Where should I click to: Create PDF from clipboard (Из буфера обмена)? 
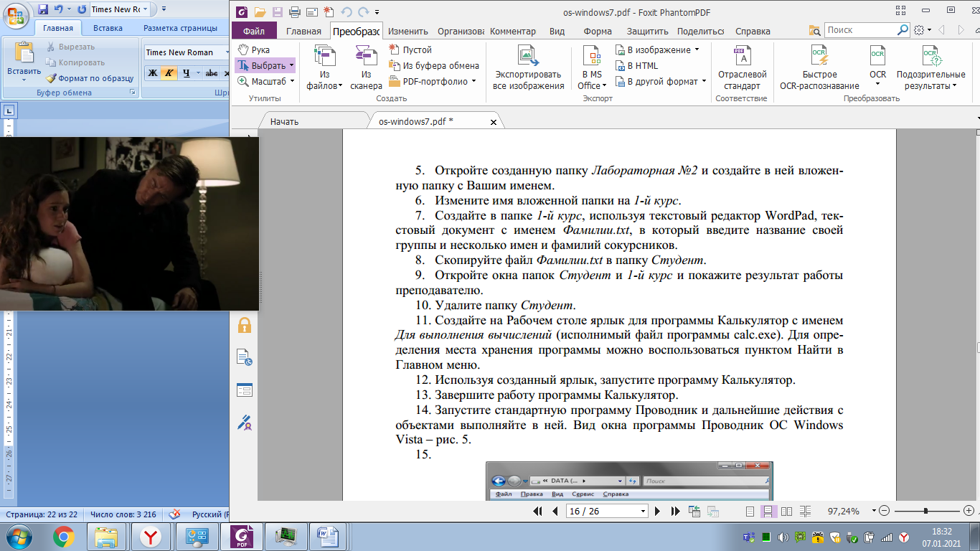(x=434, y=66)
